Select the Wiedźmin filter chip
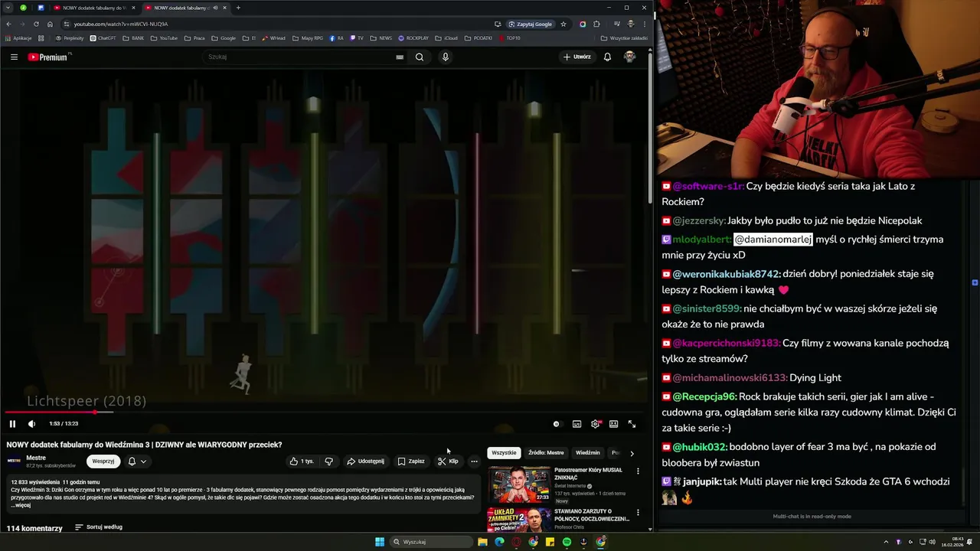This screenshot has width=980, height=551. coord(588,453)
